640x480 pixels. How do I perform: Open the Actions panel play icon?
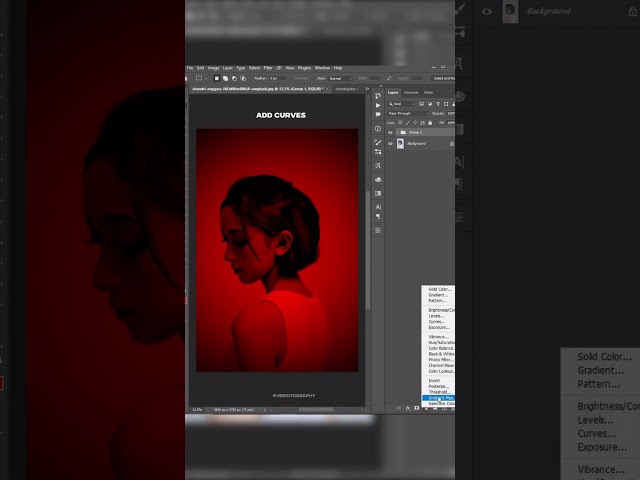[x=378, y=105]
